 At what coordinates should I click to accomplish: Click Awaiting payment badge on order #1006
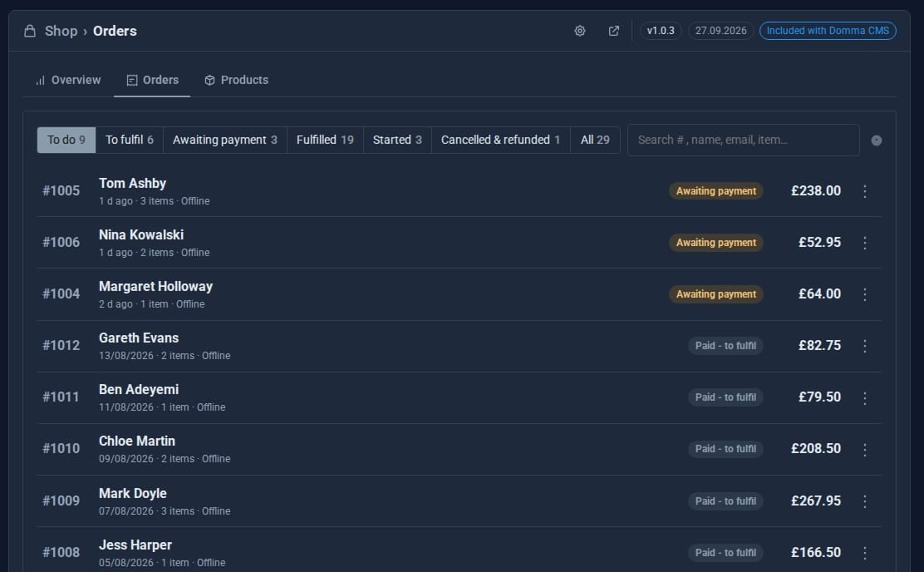click(x=716, y=243)
